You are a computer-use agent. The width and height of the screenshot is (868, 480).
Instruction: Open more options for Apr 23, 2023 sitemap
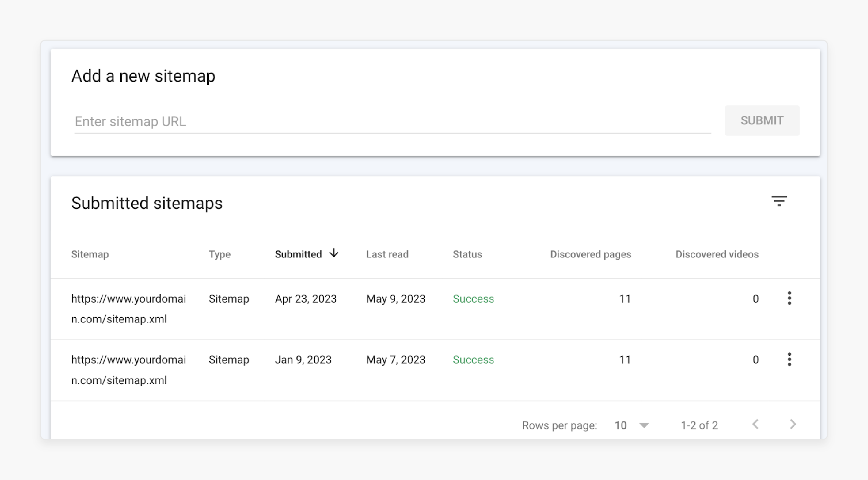789,298
